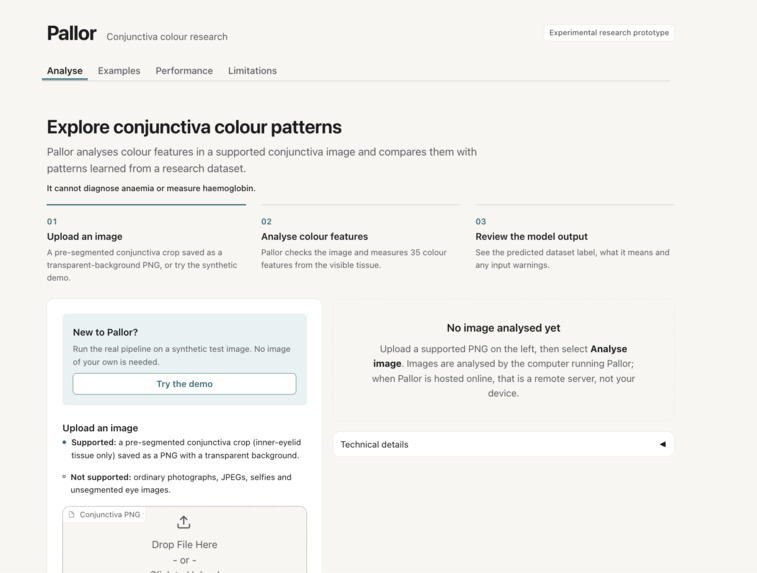Click the Drop File Here upload area
This screenshot has height=573, width=757.
(x=184, y=540)
